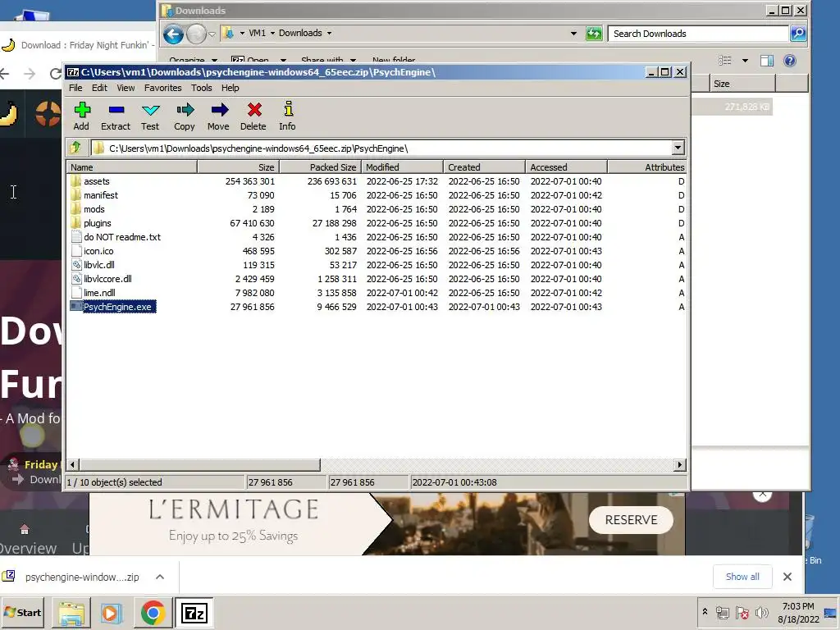The width and height of the screenshot is (840, 630).
Task: Expand the psychengine download item chevron
Action: point(160,577)
